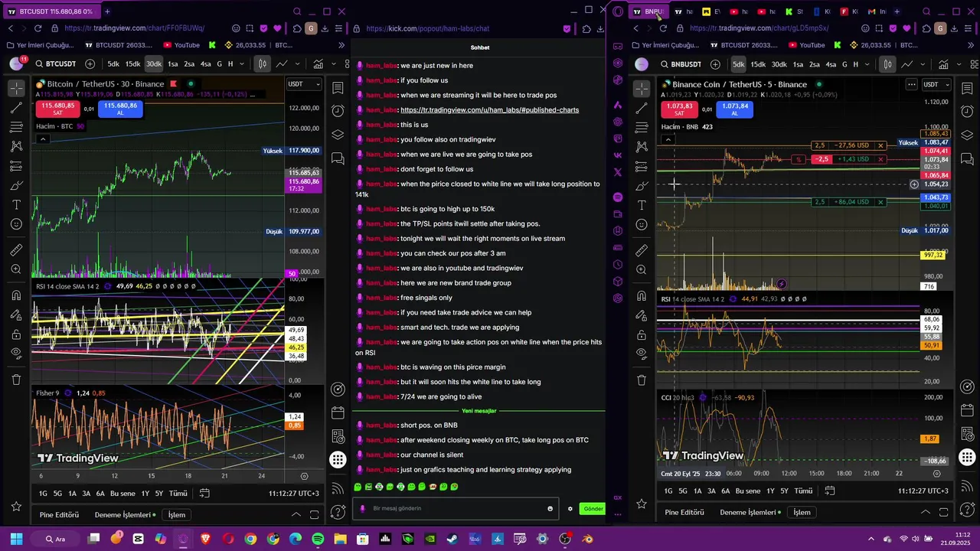980x551 pixels.
Task: Select 1sa interval on BNB chart
Action: (798, 64)
